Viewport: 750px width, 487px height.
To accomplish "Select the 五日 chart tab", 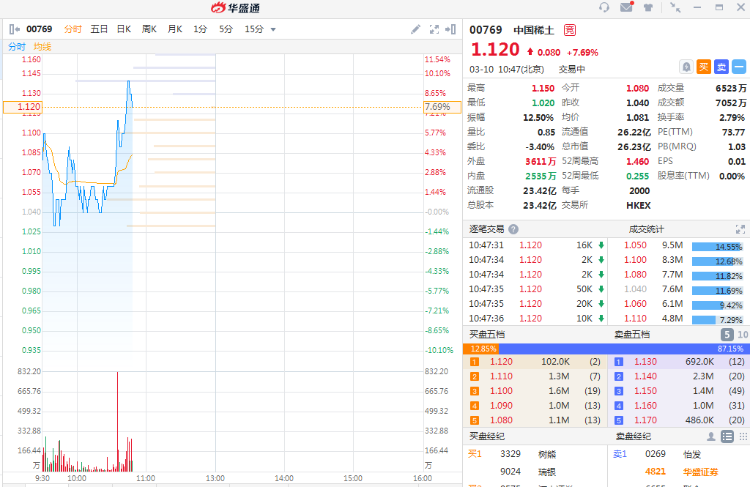I will tap(99, 29).
